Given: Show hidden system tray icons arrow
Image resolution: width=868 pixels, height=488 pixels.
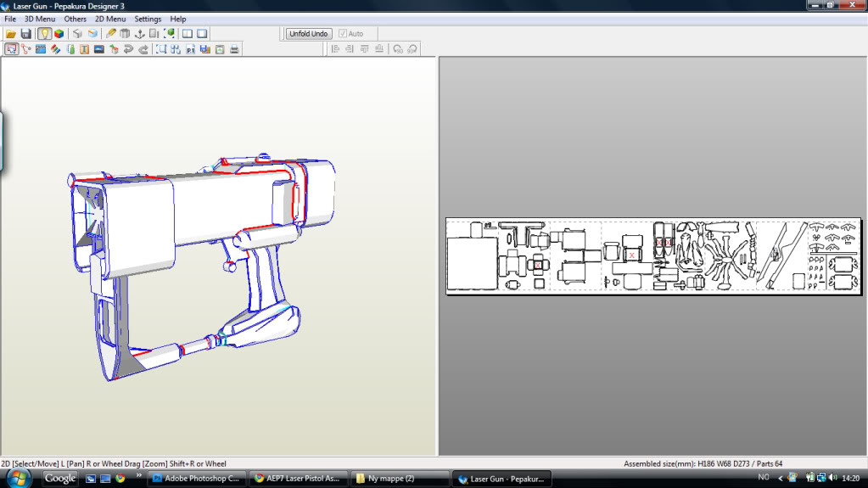Looking at the screenshot, I should 781,478.
